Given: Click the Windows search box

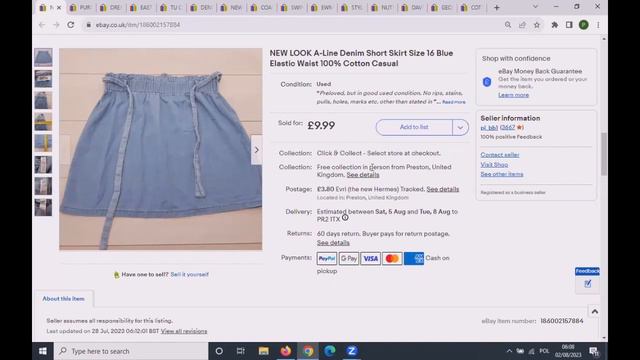Looking at the screenshot, I should click(x=131, y=351).
